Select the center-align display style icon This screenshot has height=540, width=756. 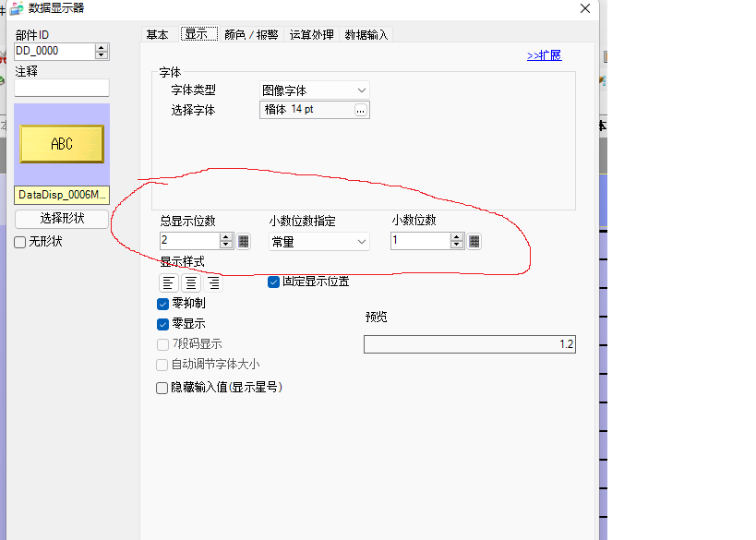tap(191, 283)
